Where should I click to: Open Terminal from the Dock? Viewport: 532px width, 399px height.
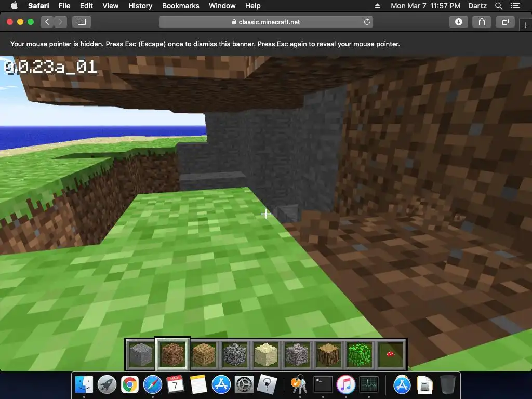323,385
